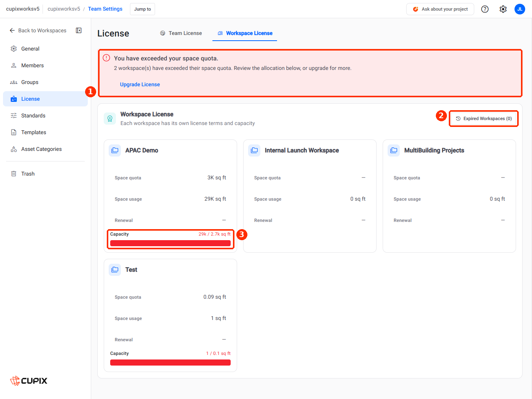This screenshot has width=532, height=399.
Task: Click the 29K sq ft space usage value
Action: (x=215, y=199)
